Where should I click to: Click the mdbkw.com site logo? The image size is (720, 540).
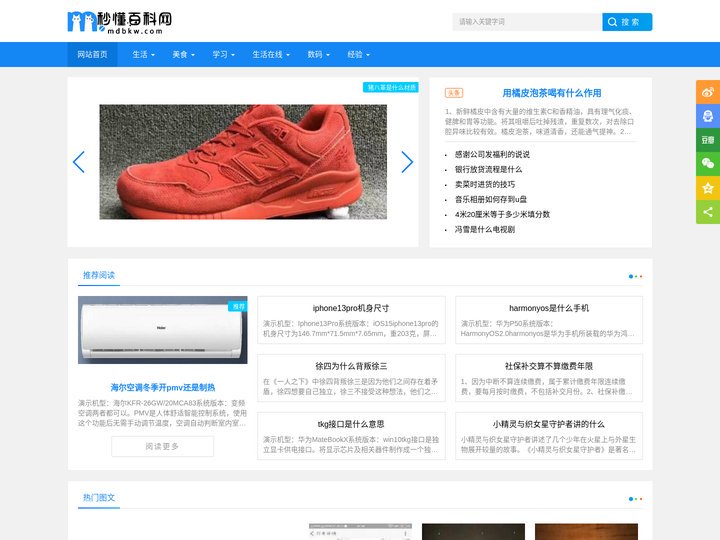(x=120, y=22)
